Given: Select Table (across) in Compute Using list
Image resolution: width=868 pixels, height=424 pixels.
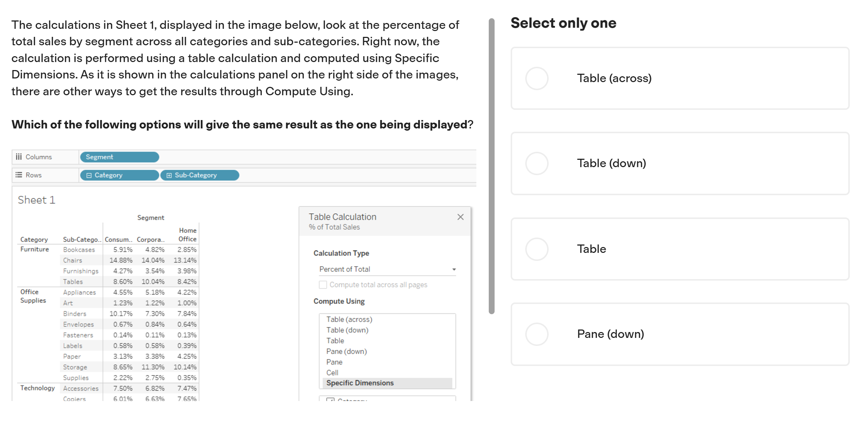Looking at the screenshot, I should pos(349,319).
